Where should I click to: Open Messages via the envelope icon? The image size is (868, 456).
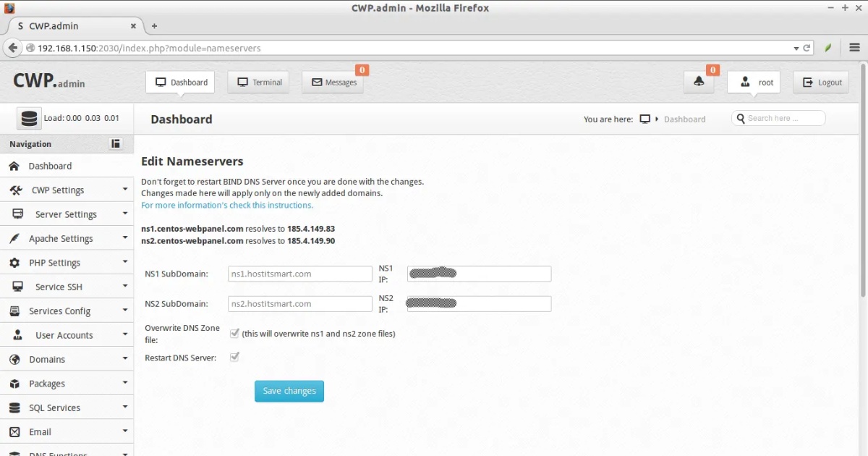click(x=333, y=82)
